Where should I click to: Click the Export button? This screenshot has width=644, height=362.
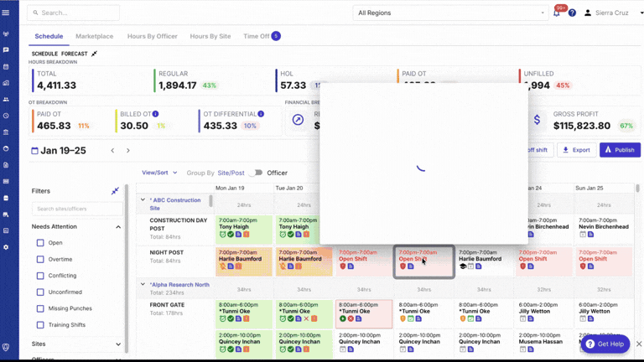[x=576, y=150]
